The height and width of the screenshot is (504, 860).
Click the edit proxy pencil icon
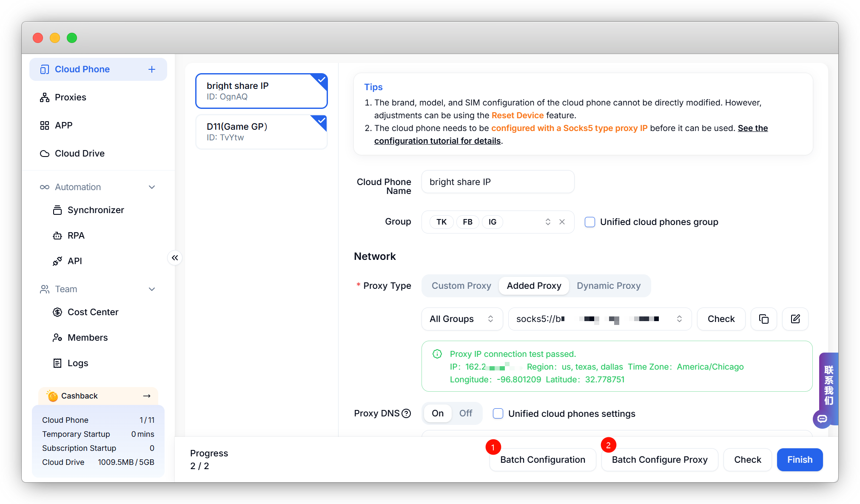795,319
